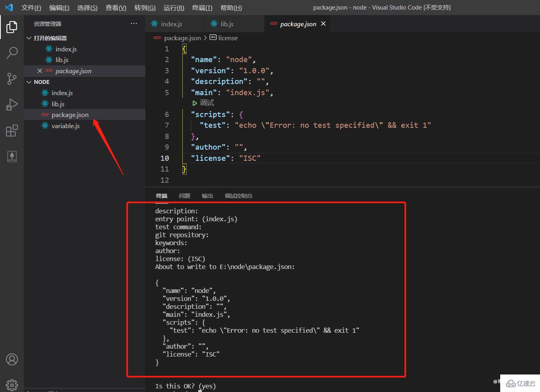Open the Run and Debug view
Image resolution: width=540 pixels, height=392 pixels.
[x=12, y=105]
